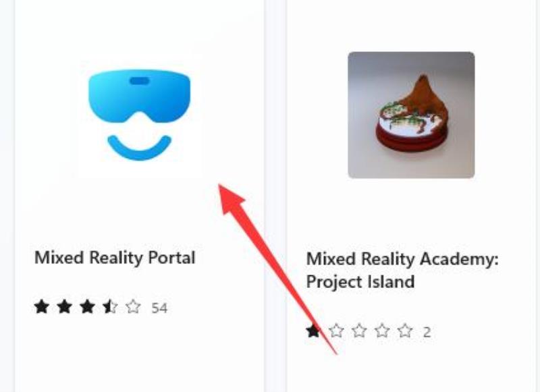The width and height of the screenshot is (540, 392).
Task: Click fifth empty star of Project Island
Action: pos(405,331)
